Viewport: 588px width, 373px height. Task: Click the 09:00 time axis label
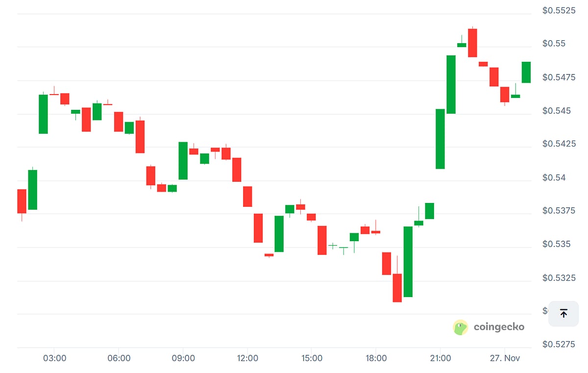click(183, 358)
